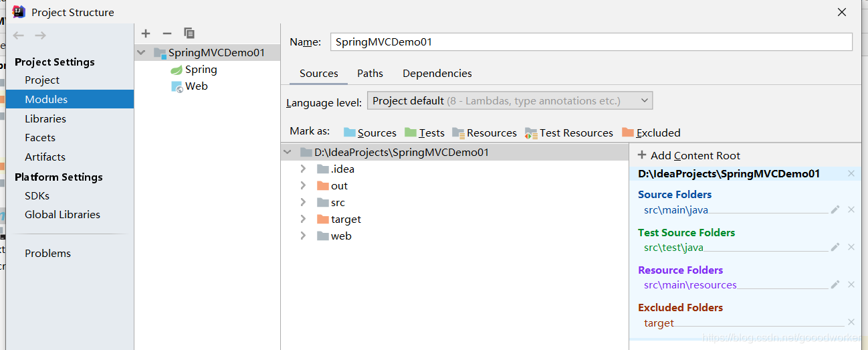This screenshot has height=350, width=868.
Task: Select the Web facet icon
Action: (177, 86)
